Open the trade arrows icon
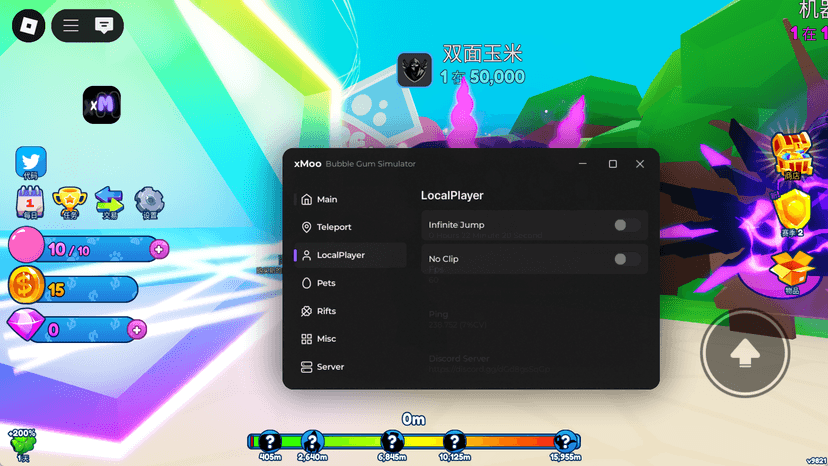Image resolution: width=828 pixels, height=466 pixels. (109, 201)
